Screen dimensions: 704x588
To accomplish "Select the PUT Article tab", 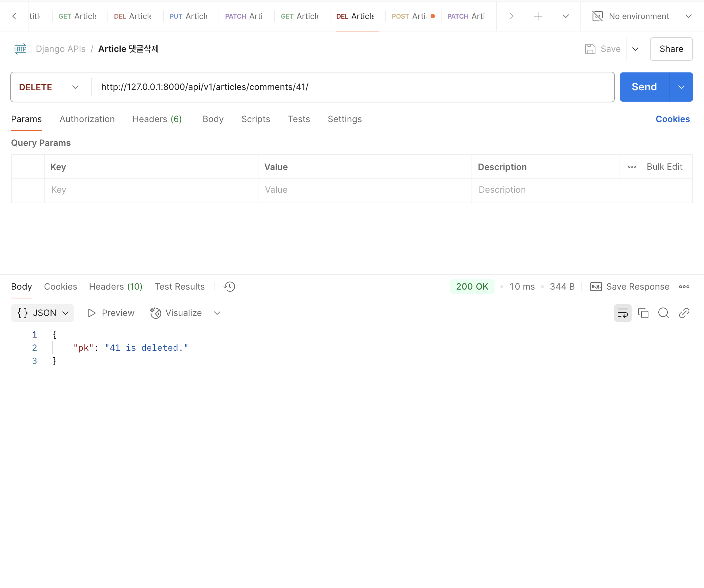I will point(189,16).
